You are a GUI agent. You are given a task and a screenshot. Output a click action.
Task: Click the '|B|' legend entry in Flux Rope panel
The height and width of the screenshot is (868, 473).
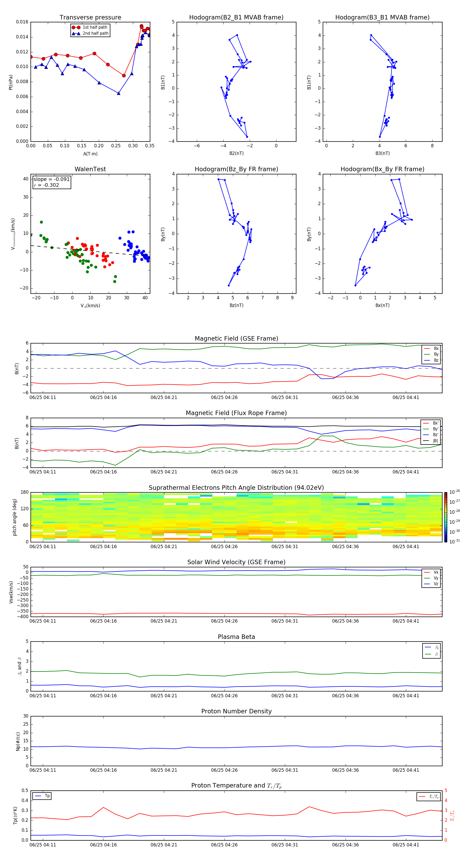(x=431, y=441)
